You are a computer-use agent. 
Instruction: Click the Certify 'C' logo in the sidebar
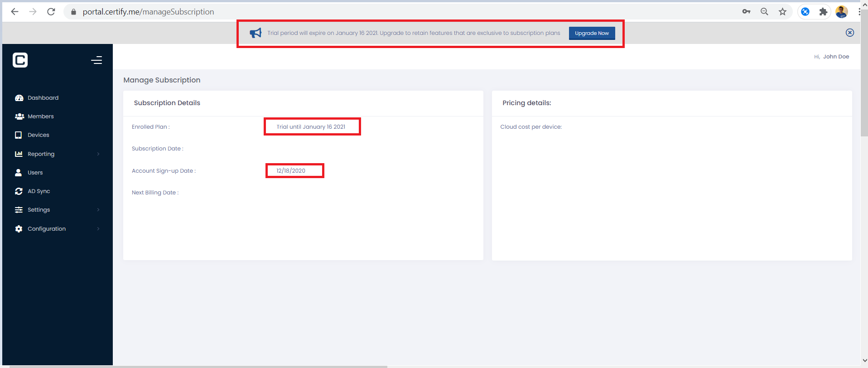[20, 60]
